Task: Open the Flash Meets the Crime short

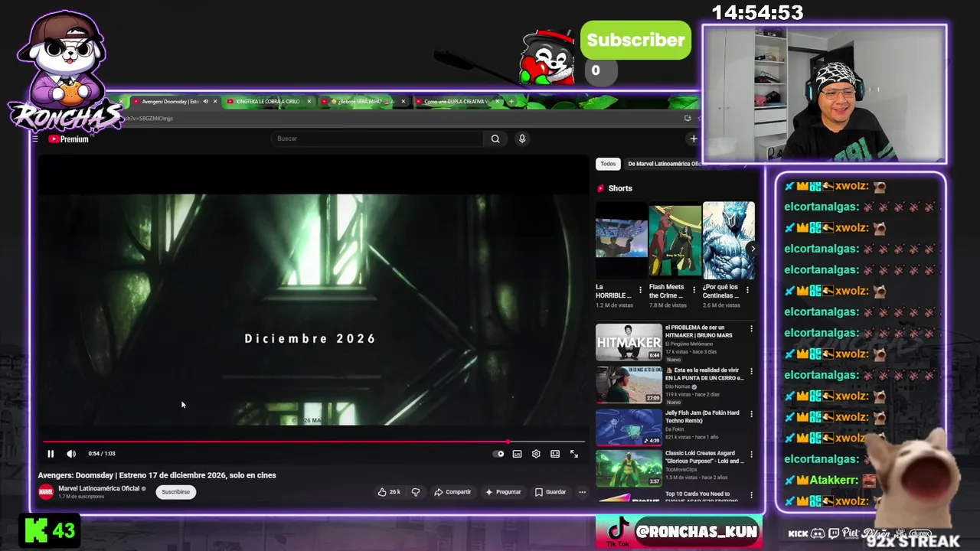Action: tap(675, 240)
